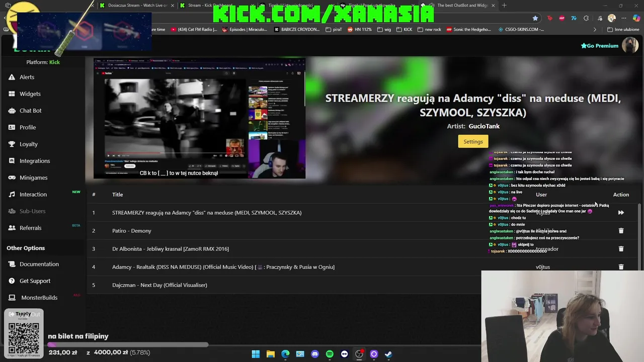Open Widgets in the sidebar
Viewport: 644px width, 362px height.
(24, 94)
